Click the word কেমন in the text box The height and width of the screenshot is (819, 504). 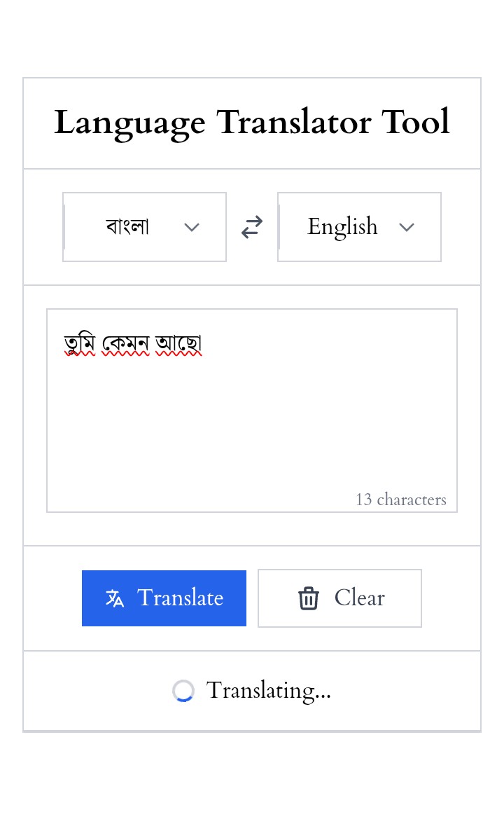[125, 344]
